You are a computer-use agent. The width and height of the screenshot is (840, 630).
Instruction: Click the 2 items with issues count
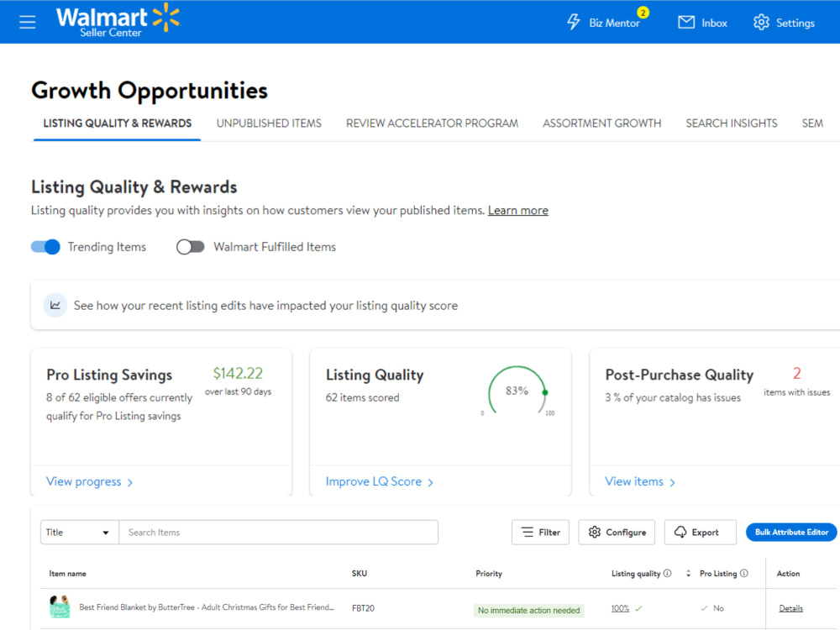click(796, 373)
